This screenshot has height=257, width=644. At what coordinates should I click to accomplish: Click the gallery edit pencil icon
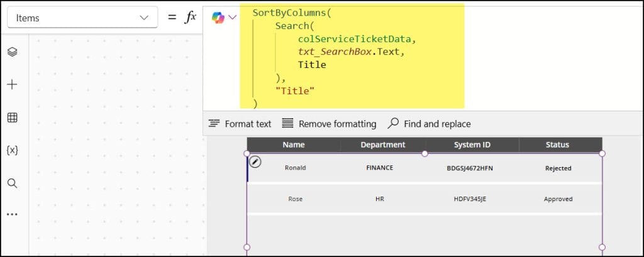[255, 162]
